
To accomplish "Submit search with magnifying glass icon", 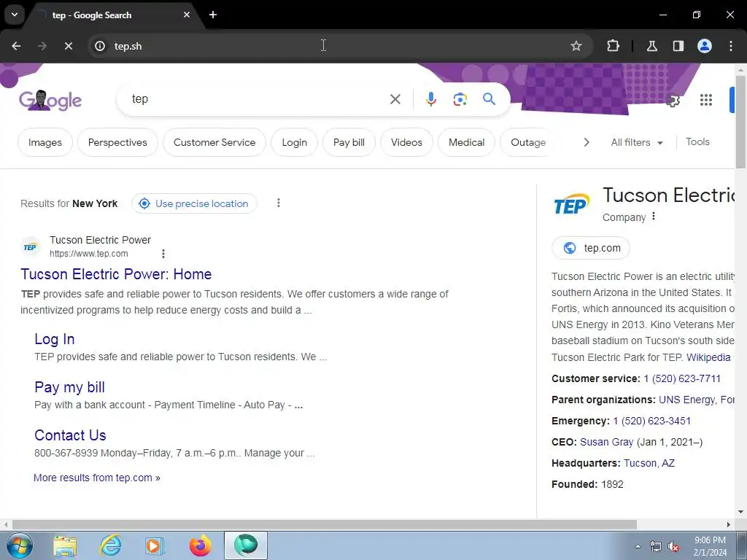I will point(489,99).
